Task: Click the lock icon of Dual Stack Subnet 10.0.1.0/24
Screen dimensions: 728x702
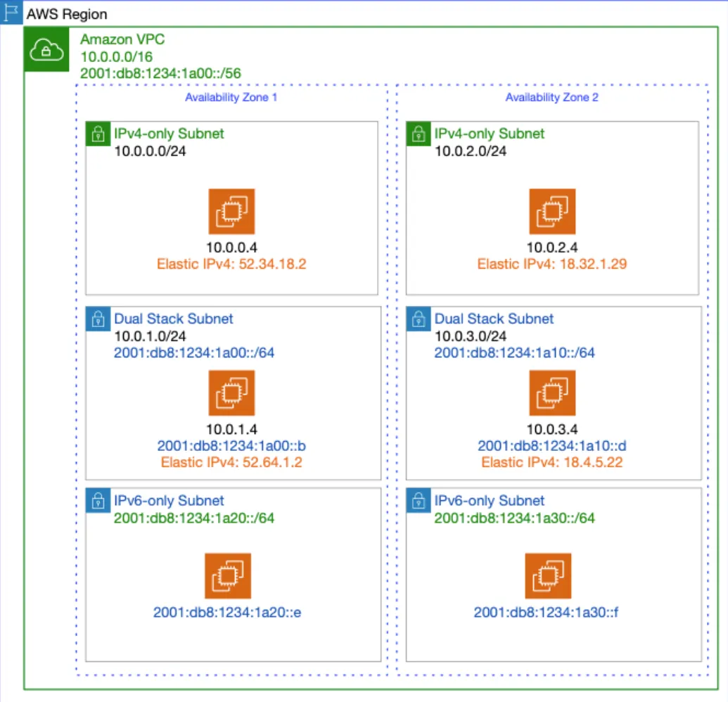Action: [x=98, y=319]
